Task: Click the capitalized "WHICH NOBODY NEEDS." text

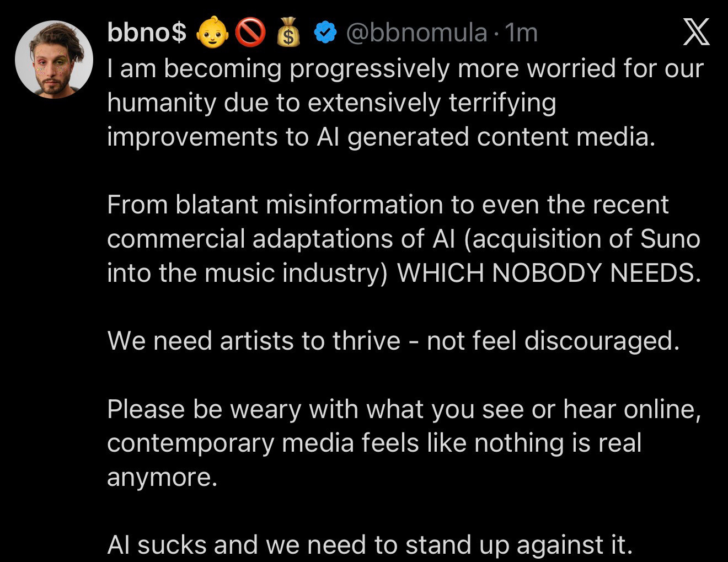Action: coord(549,273)
